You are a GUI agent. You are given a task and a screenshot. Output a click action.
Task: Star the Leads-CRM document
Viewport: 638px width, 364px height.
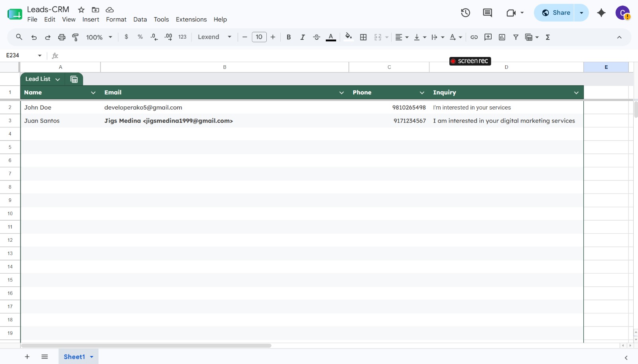click(81, 10)
